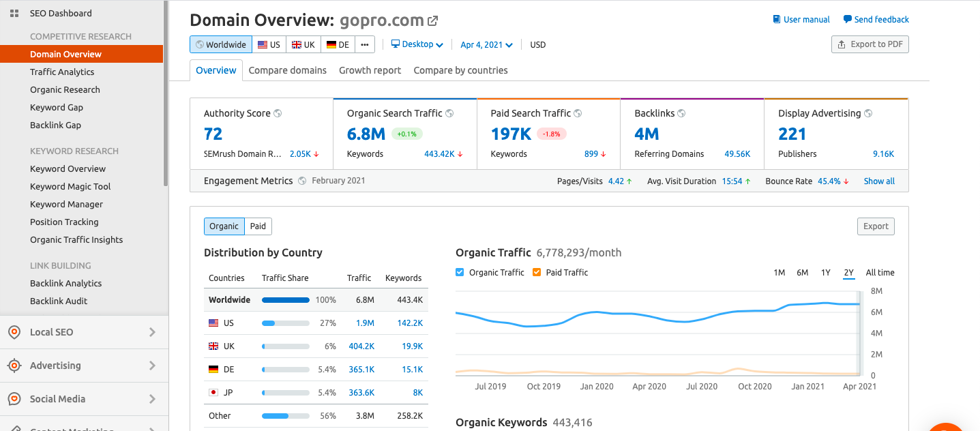Image resolution: width=980 pixels, height=431 pixels.
Task: Select the Paid toggle button
Action: [258, 226]
